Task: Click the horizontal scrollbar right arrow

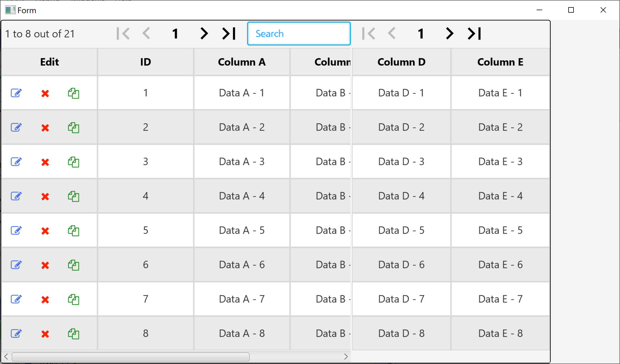Action: click(x=346, y=357)
